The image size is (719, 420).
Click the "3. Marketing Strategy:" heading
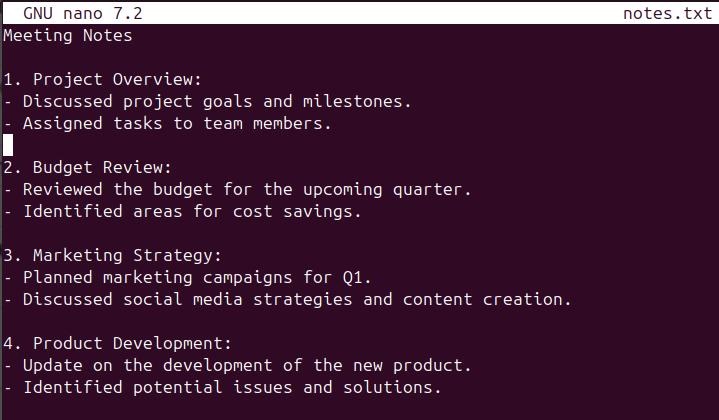[112, 255]
